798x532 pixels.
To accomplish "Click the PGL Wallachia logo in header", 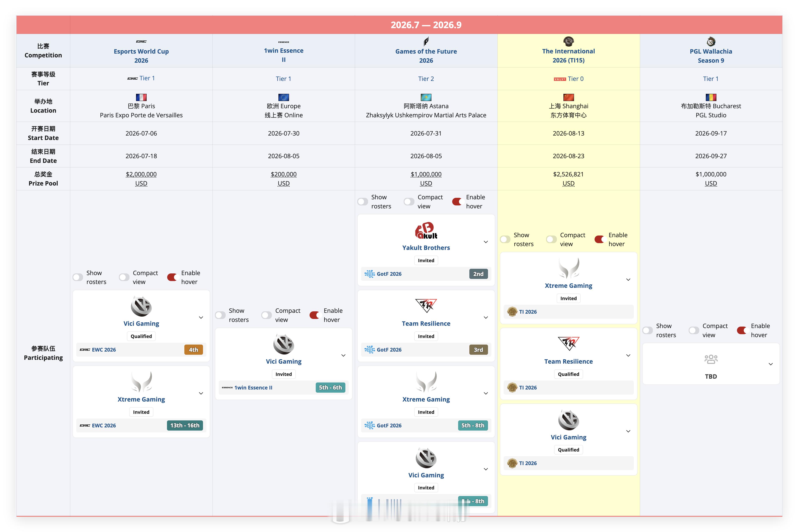I will [711, 42].
